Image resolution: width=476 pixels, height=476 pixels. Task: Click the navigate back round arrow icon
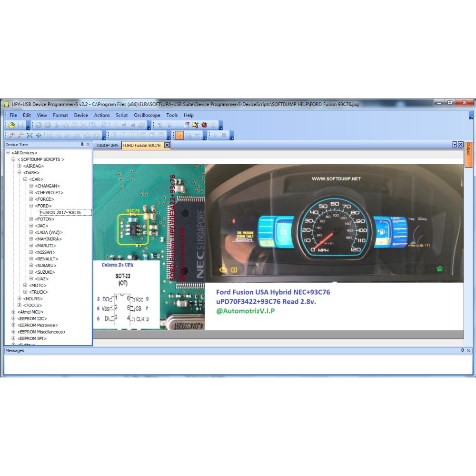(x=88, y=135)
